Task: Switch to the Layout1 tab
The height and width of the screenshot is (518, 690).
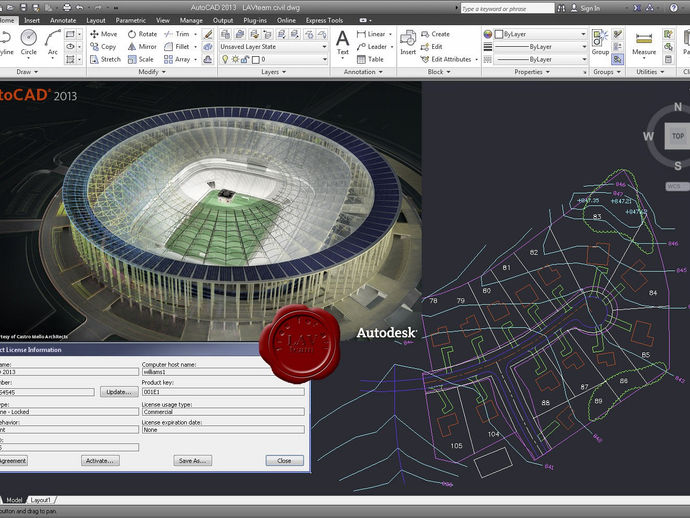Action: pos(41,500)
